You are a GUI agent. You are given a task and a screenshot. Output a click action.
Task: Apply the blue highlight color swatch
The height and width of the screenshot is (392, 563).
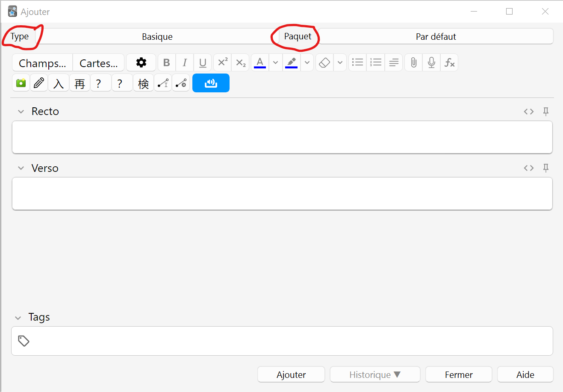point(291,62)
